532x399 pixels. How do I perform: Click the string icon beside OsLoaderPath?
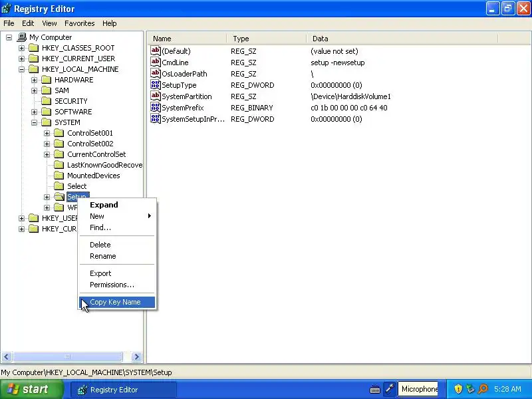click(156, 73)
